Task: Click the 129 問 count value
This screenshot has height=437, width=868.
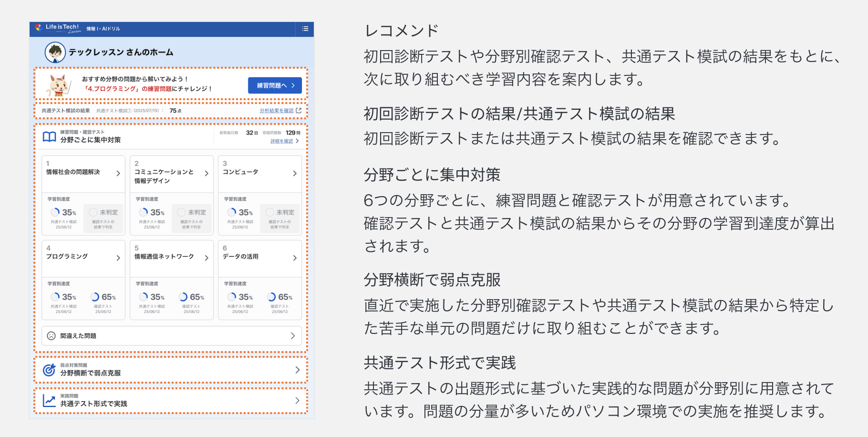Action: (x=293, y=133)
